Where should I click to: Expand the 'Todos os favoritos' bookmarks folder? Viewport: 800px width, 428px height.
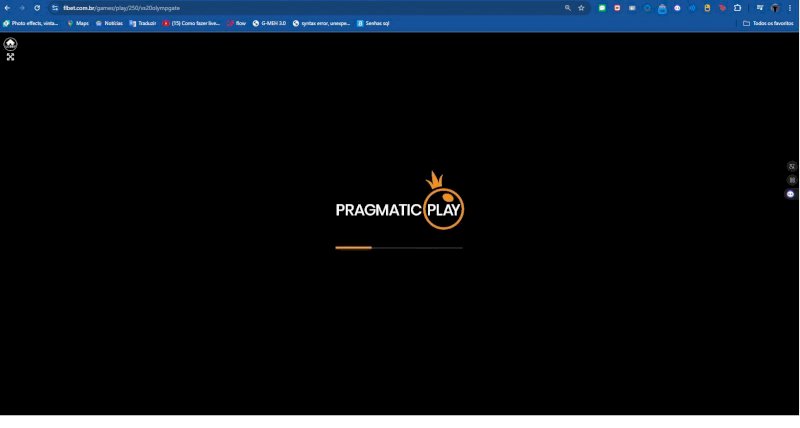pyautogui.click(x=768, y=23)
